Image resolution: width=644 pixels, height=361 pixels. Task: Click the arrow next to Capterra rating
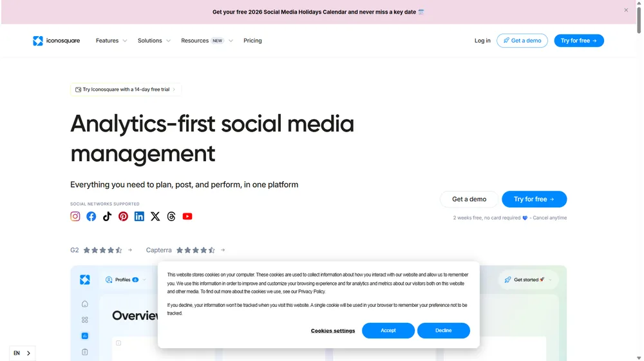[223, 250]
